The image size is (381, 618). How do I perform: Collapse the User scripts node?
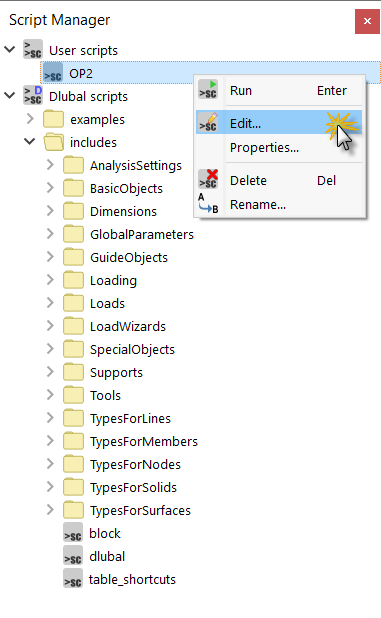click(x=9, y=49)
